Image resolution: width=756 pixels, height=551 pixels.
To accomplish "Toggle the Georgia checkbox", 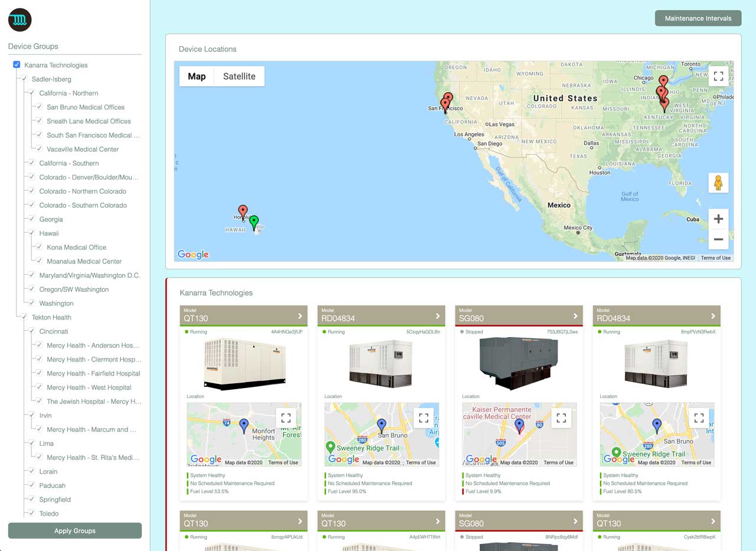I will point(32,219).
